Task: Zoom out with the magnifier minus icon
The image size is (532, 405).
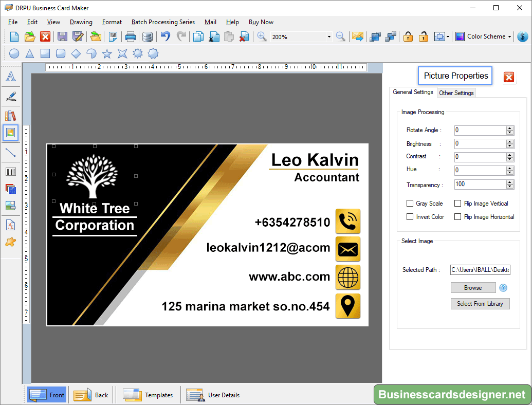Action: coord(340,36)
